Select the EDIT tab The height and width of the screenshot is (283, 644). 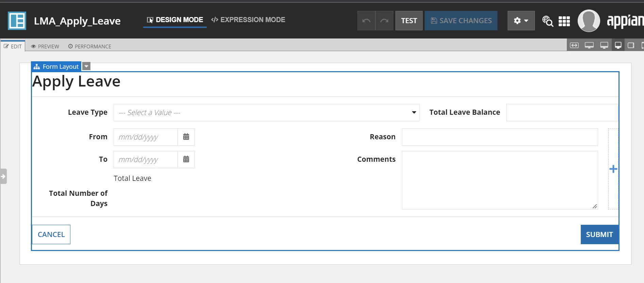point(13,46)
